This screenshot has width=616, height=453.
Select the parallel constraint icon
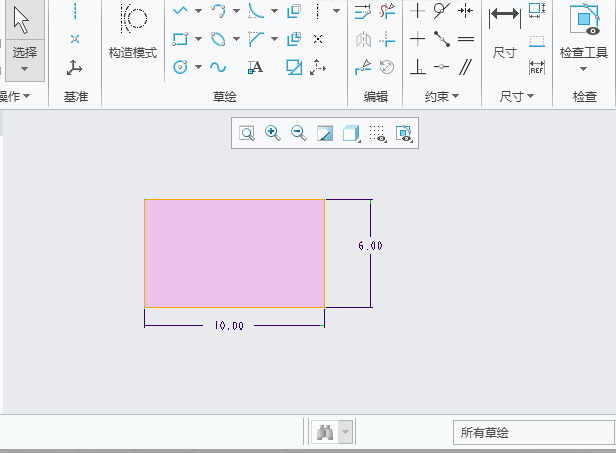466,67
